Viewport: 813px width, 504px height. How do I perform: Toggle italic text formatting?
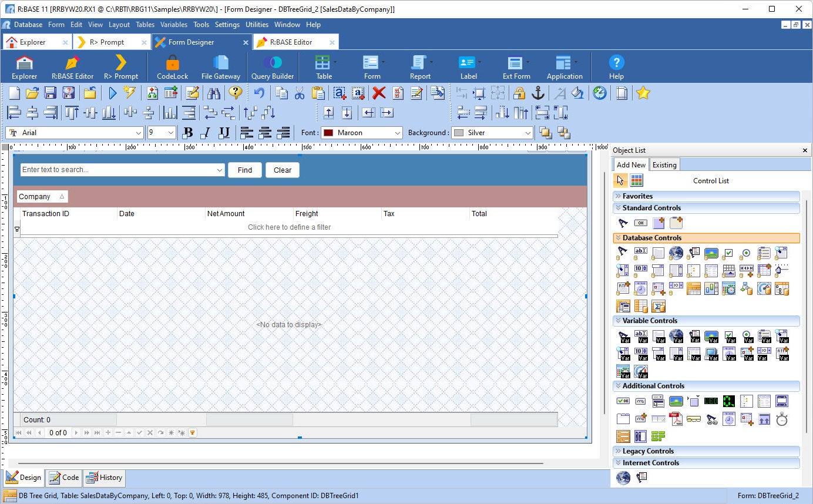206,133
